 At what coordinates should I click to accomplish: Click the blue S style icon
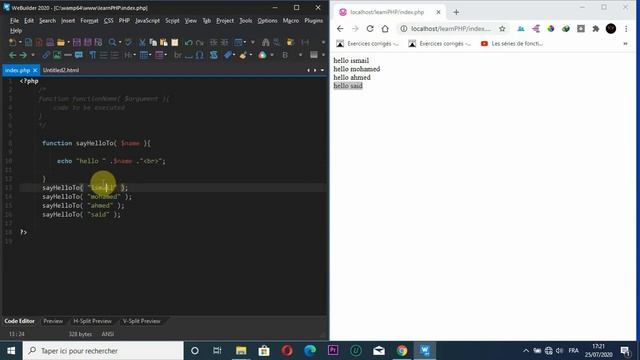(x=213, y=55)
